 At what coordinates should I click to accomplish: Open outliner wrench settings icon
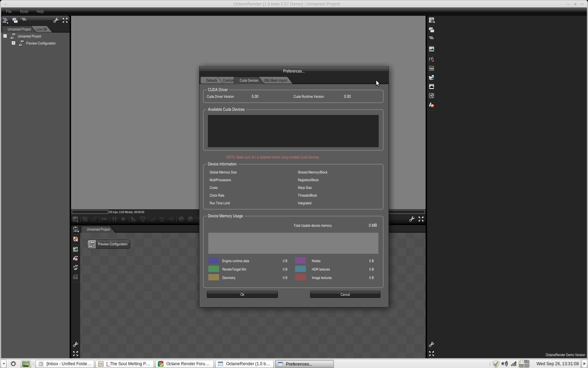pyautogui.click(x=56, y=20)
